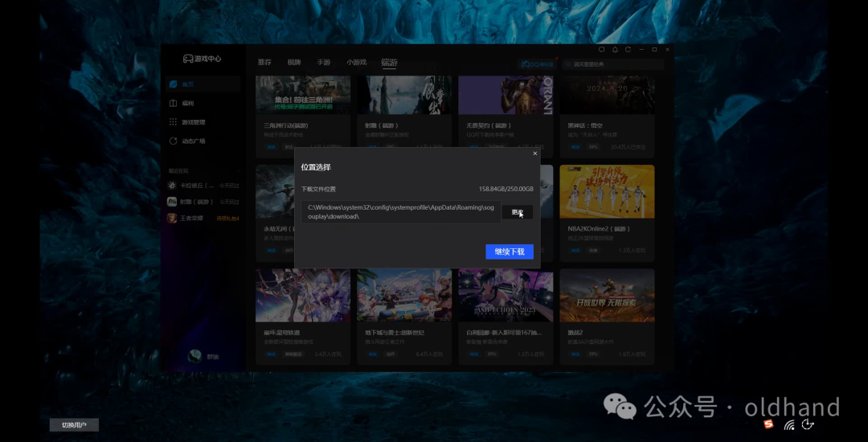Click the 20.4万人已关注 text on 黑神话 card

click(x=628, y=147)
